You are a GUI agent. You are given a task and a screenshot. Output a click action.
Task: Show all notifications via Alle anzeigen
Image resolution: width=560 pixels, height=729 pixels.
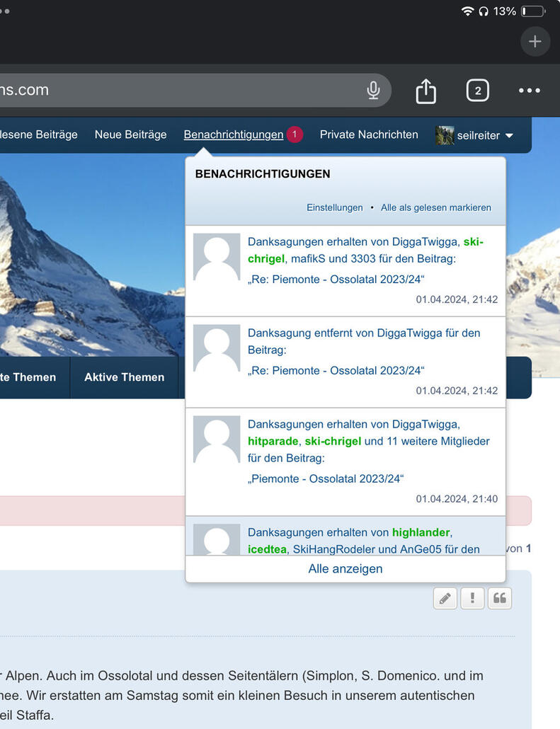[345, 569]
